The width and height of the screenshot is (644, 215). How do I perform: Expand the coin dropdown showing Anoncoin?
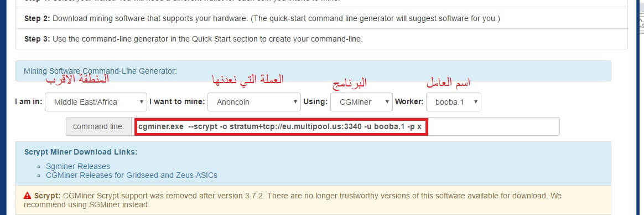click(255, 102)
